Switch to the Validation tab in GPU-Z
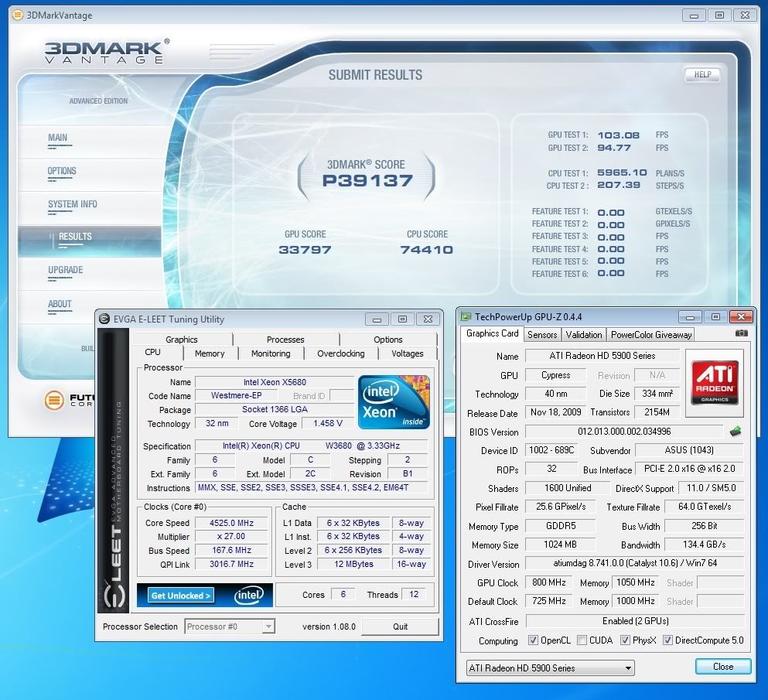Screen dimensions: 768x700 [583, 335]
